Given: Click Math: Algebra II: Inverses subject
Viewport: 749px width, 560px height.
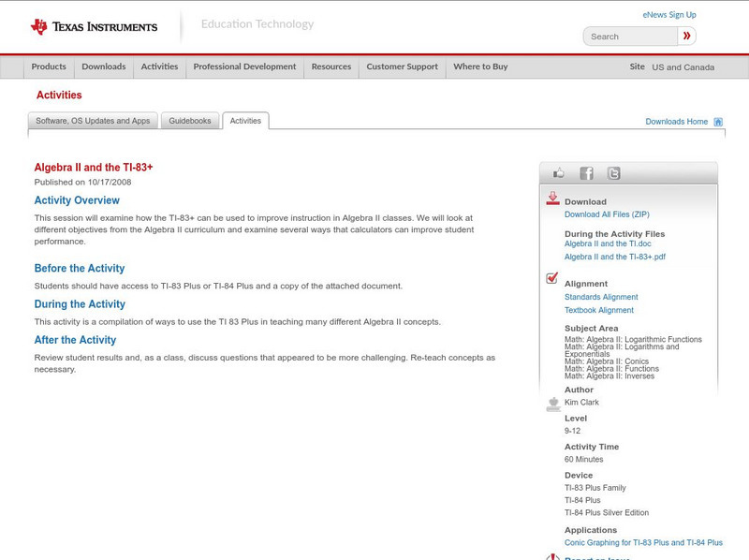Looking at the screenshot, I should pos(609,376).
